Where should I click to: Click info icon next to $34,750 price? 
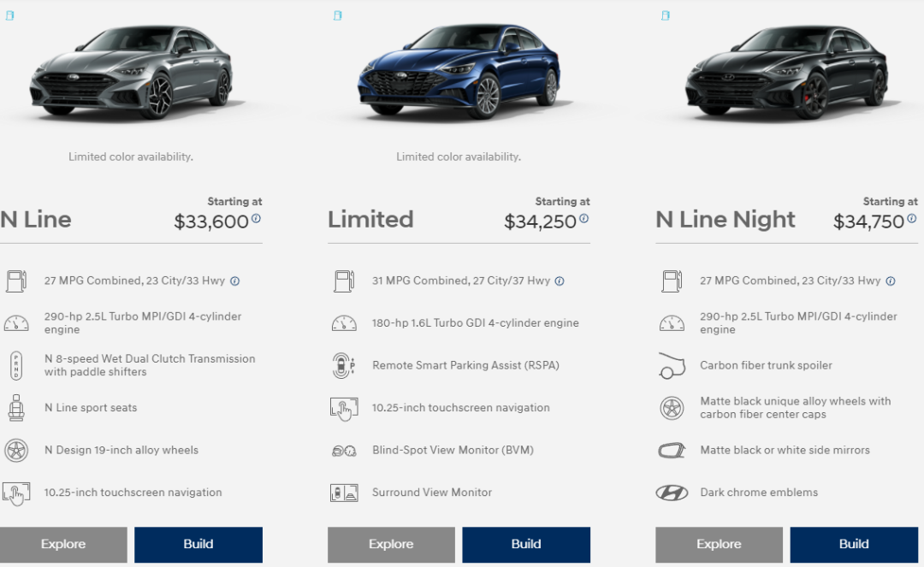(x=912, y=219)
